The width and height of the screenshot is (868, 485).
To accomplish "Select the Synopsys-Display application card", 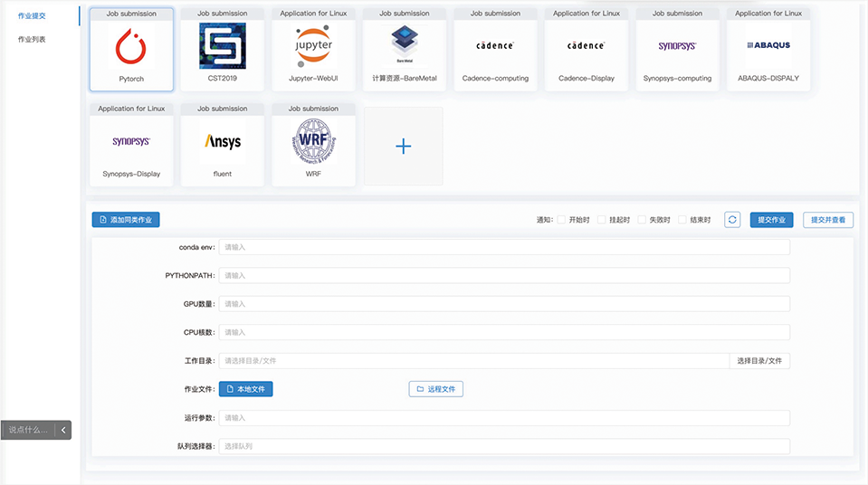I will (x=131, y=145).
